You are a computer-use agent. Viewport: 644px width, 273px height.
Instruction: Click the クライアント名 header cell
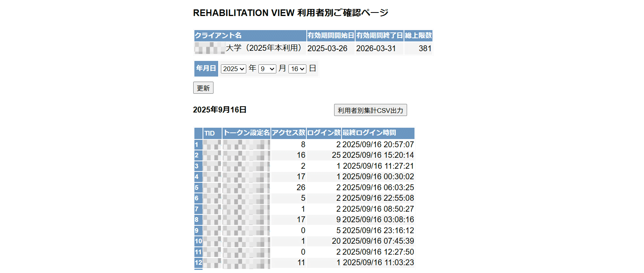coord(250,36)
